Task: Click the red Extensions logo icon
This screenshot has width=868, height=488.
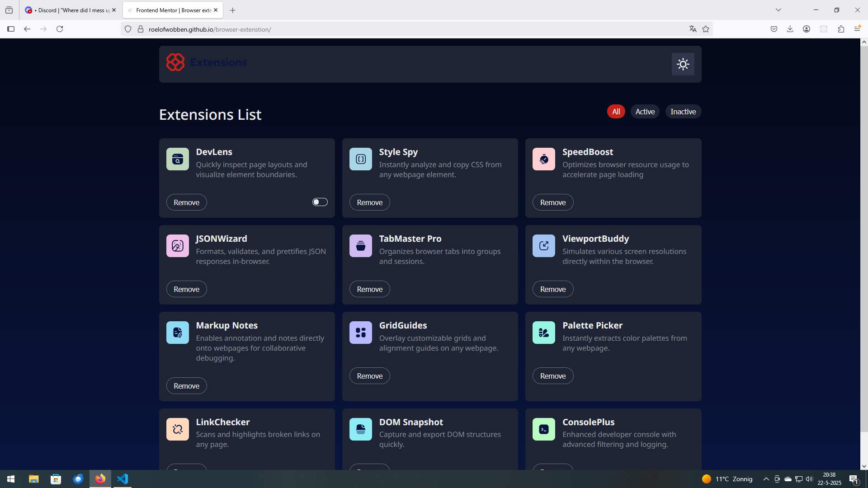Action: point(175,62)
